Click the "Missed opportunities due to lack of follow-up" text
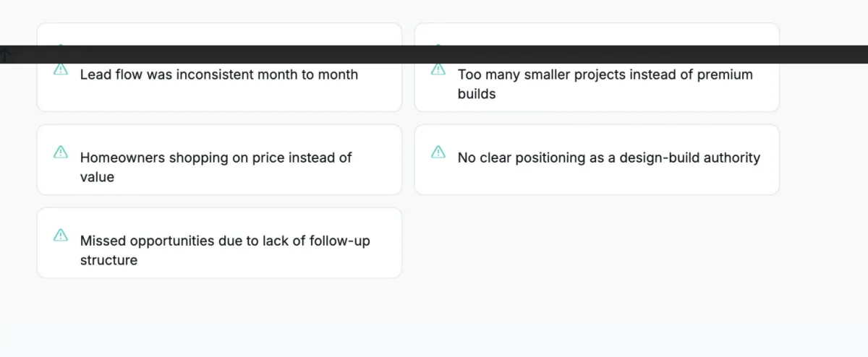This screenshot has height=357, width=868. [225, 250]
